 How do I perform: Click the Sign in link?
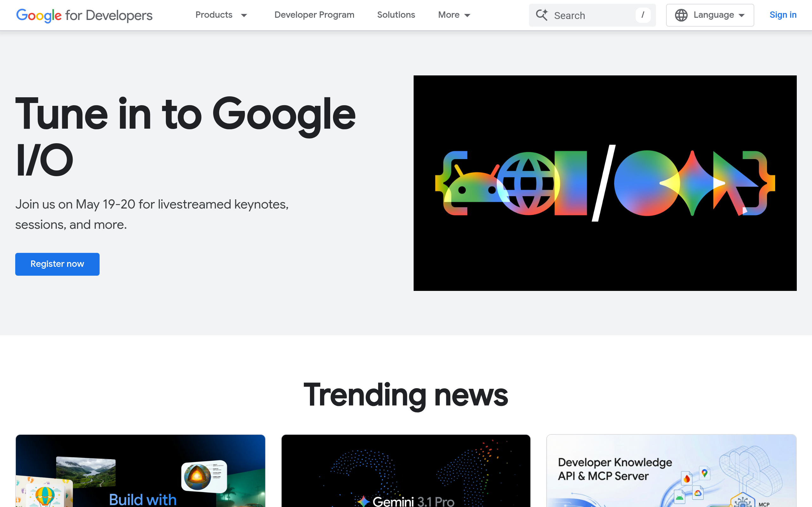click(783, 15)
